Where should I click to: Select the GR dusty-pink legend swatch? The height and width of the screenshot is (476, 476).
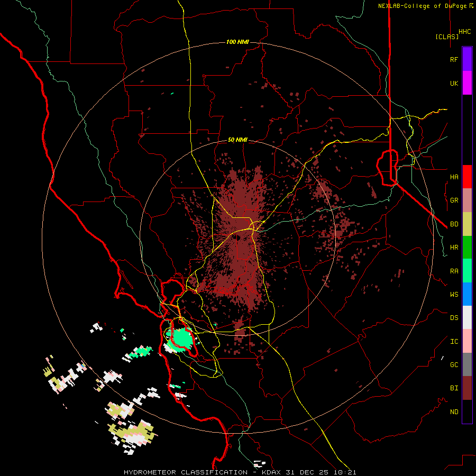click(467, 200)
